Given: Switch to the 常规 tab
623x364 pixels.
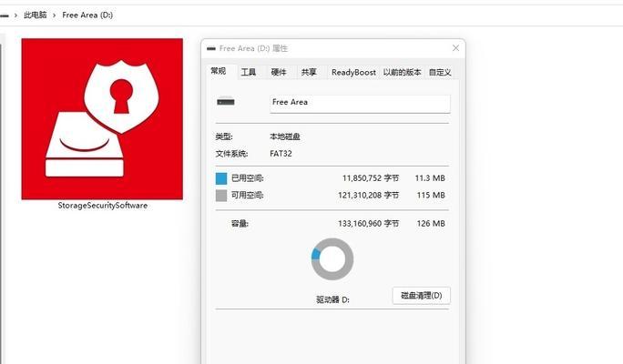Looking at the screenshot, I should pyautogui.click(x=218, y=72).
